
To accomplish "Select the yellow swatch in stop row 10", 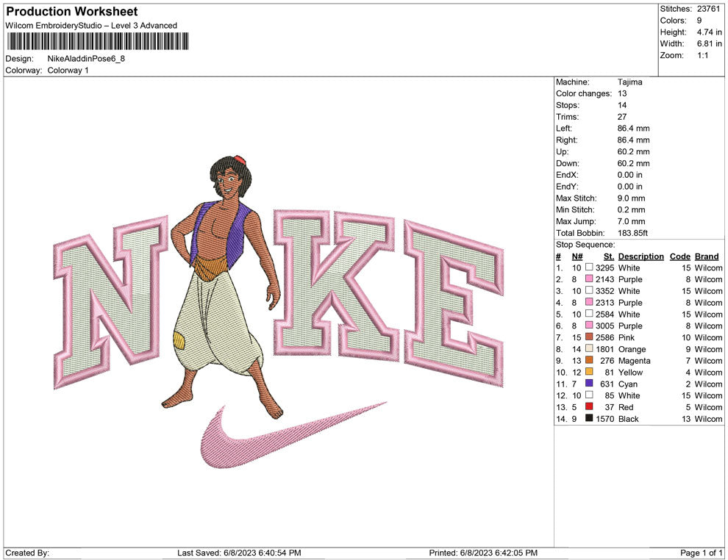I will [x=589, y=372].
